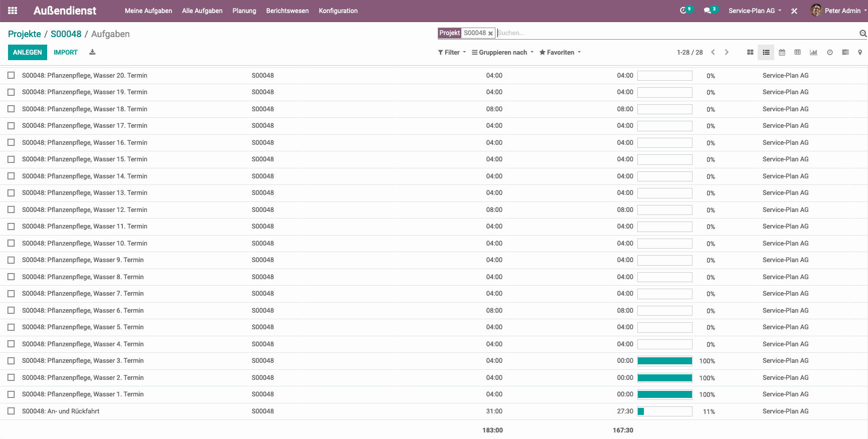
Task: Open Meine Aufgaben menu
Action: pyautogui.click(x=148, y=11)
